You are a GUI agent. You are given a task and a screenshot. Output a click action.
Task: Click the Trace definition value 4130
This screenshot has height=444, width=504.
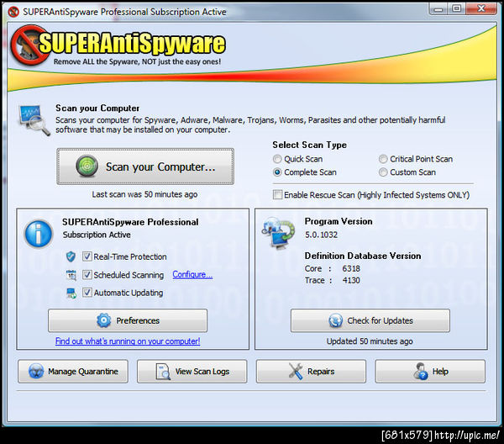(x=351, y=280)
